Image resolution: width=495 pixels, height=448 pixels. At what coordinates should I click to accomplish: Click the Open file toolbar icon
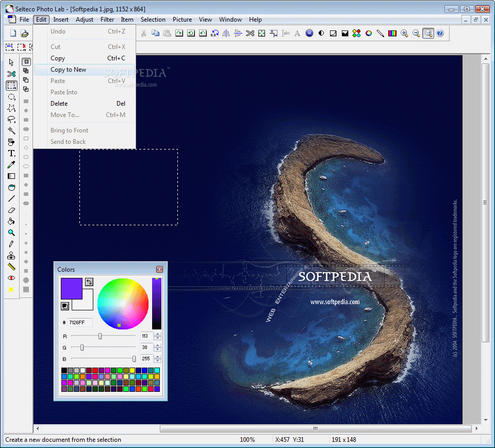click(24, 33)
